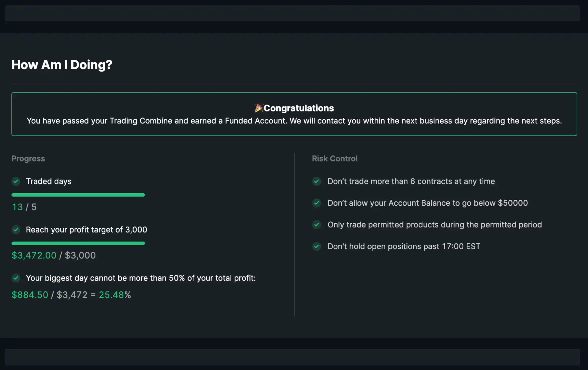The height and width of the screenshot is (370, 588).
Task: Open the top navigation bar area
Action: [294, 13]
